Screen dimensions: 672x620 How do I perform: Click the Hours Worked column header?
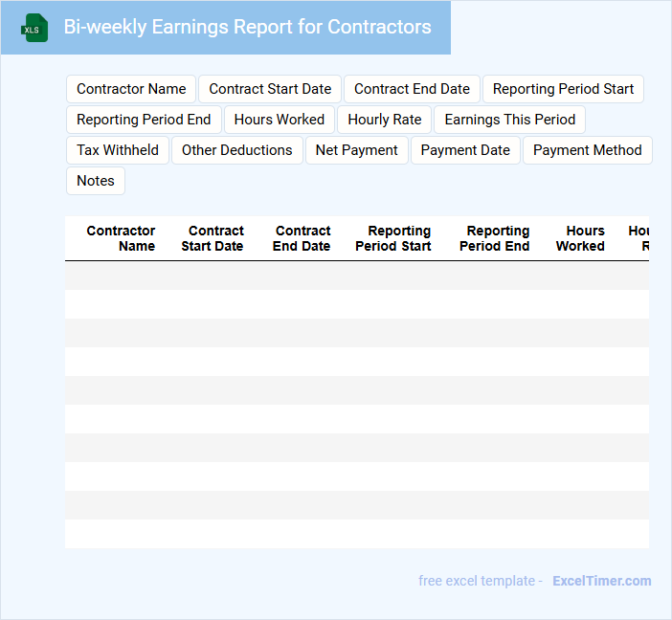point(580,238)
